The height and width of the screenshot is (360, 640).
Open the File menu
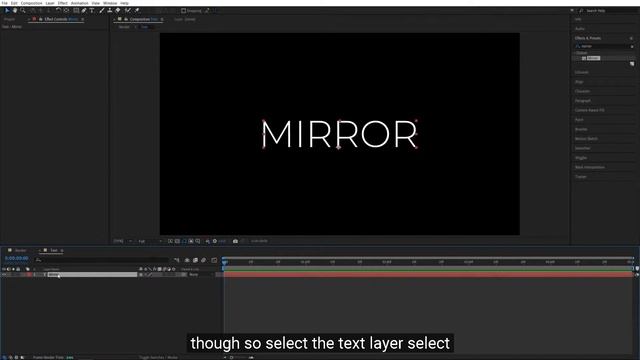click(4, 3)
